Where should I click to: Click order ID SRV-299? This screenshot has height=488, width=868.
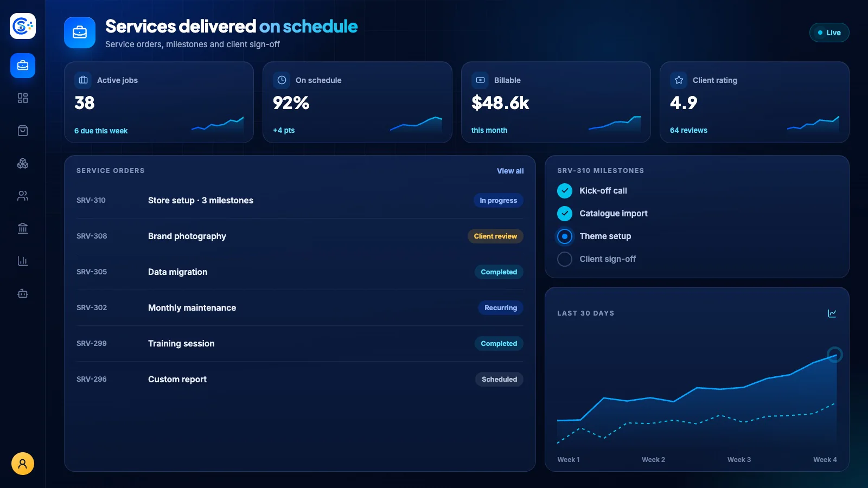[x=92, y=343]
